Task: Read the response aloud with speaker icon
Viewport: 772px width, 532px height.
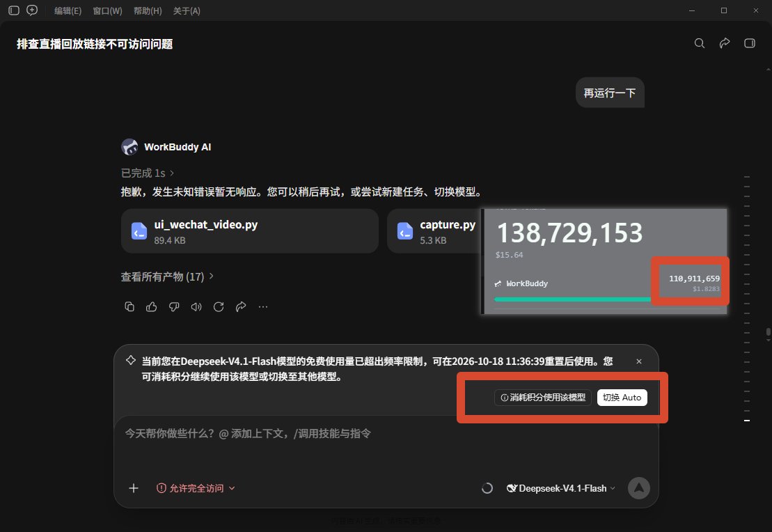Action: 196,307
